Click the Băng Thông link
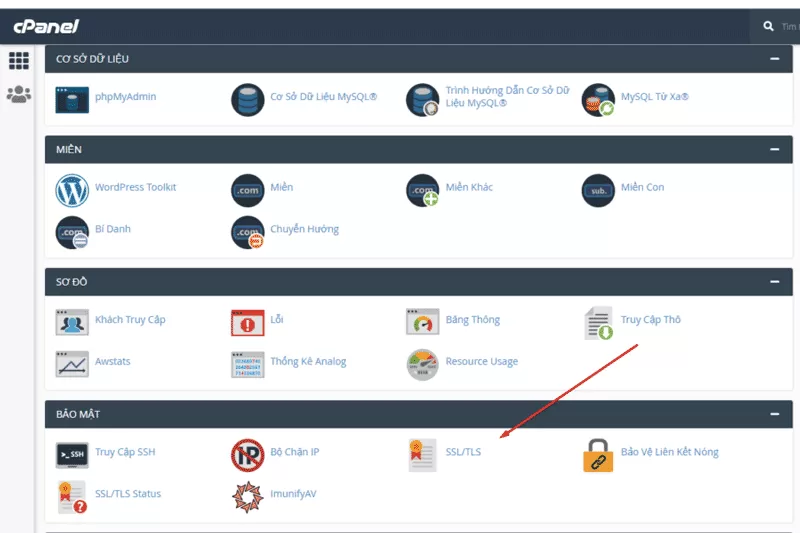Screen dimensions: 800x533 (x=472, y=319)
